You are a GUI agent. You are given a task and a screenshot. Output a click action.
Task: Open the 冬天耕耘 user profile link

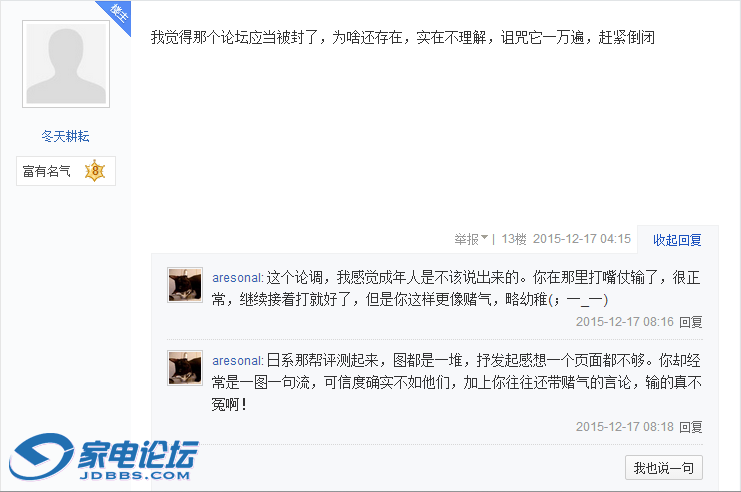click(65, 137)
